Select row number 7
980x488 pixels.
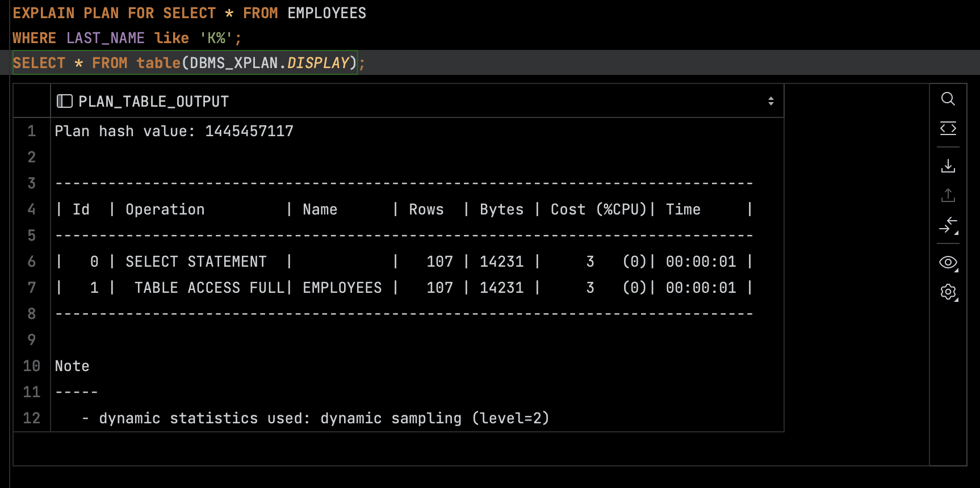coord(32,288)
